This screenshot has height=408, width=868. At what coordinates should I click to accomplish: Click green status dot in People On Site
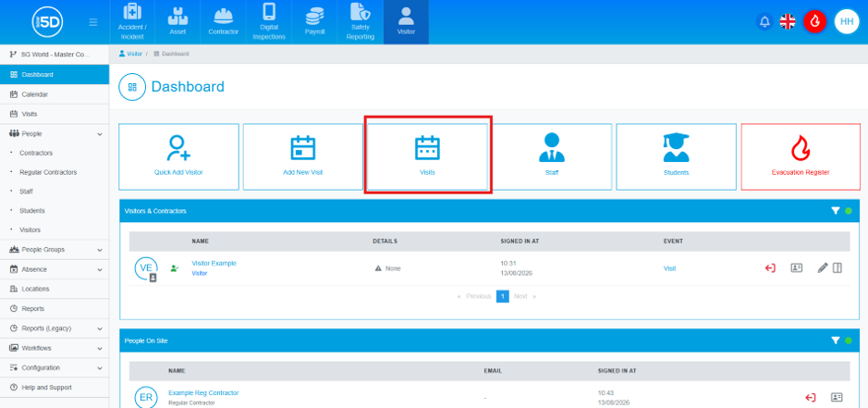(848, 340)
